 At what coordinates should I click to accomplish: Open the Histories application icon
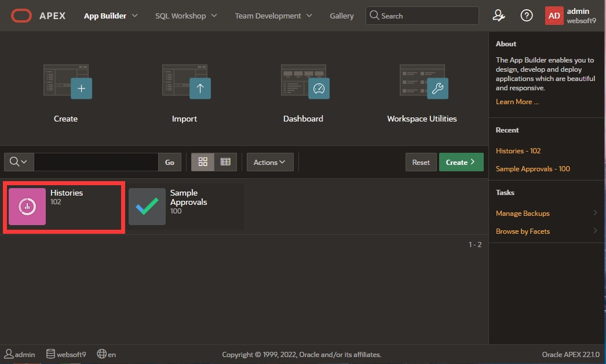[27, 207]
